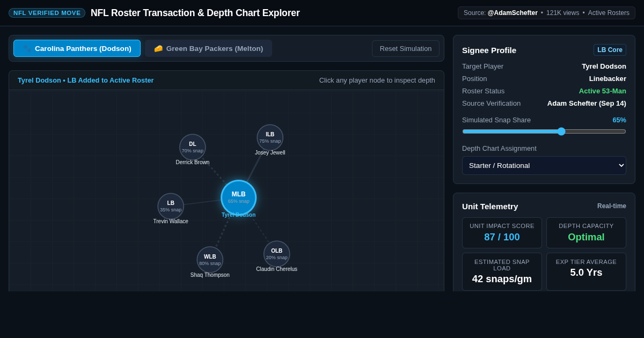The width and height of the screenshot is (644, 338).
Task: Click the Unit Impact Score card
Action: pos(502,233)
